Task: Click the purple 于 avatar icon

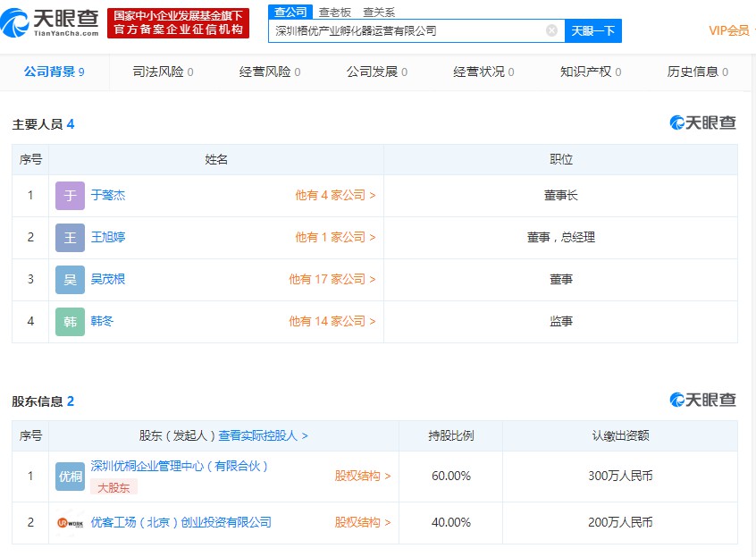Action: tap(70, 195)
